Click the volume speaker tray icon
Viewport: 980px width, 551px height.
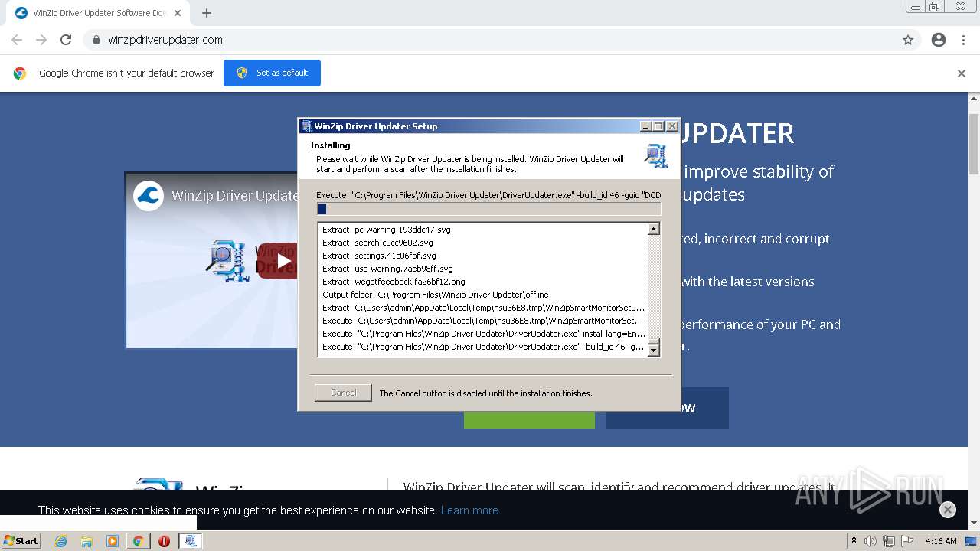(871, 541)
